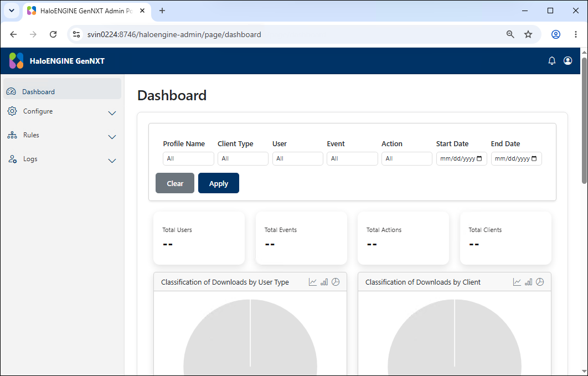The image size is (588, 376).
Task: Select the HaloENGINE GenNXT Admin browser tab
Action: point(87,11)
